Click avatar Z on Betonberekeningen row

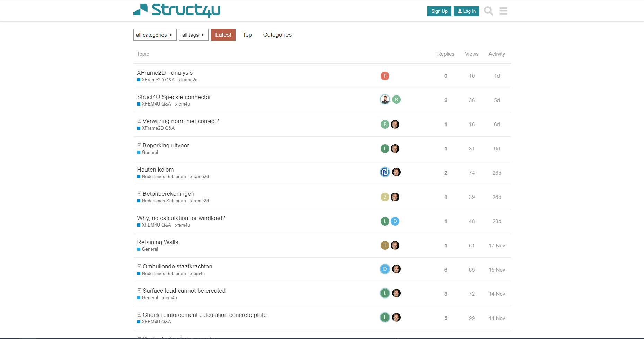(x=385, y=197)
